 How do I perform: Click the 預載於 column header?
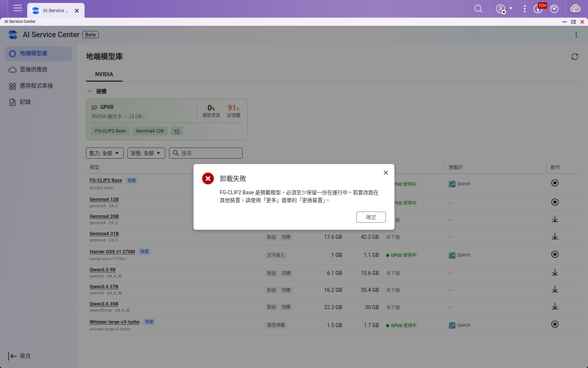click(456, 167)
